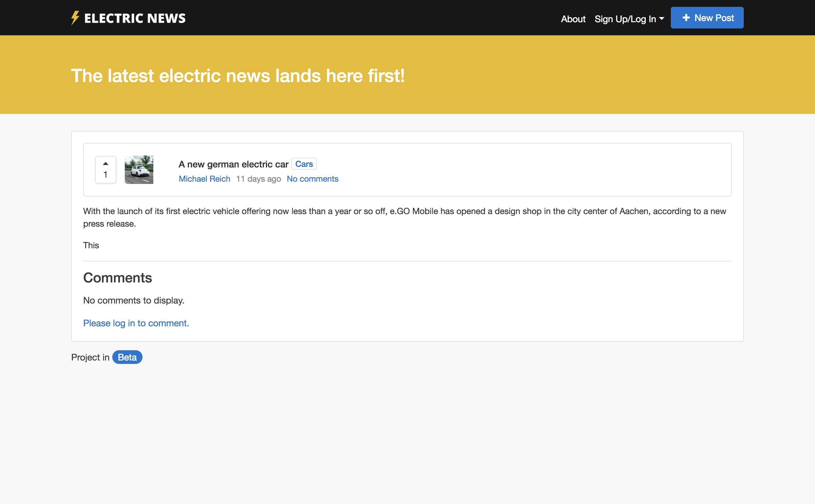Click the 11 days ago timestamp

[x=258, y=179]
